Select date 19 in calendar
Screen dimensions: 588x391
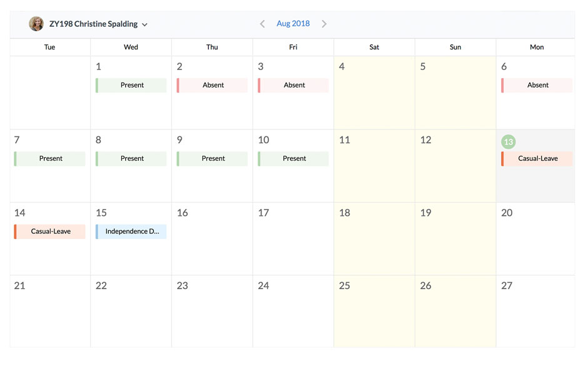(455, 239)
